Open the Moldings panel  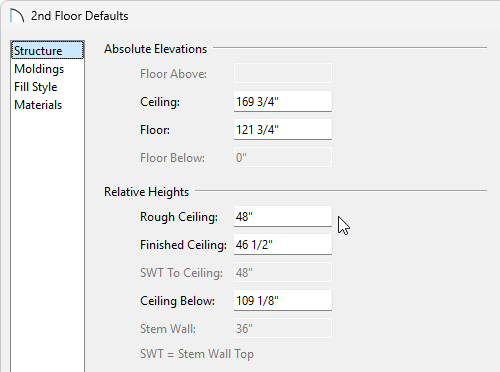39,69
